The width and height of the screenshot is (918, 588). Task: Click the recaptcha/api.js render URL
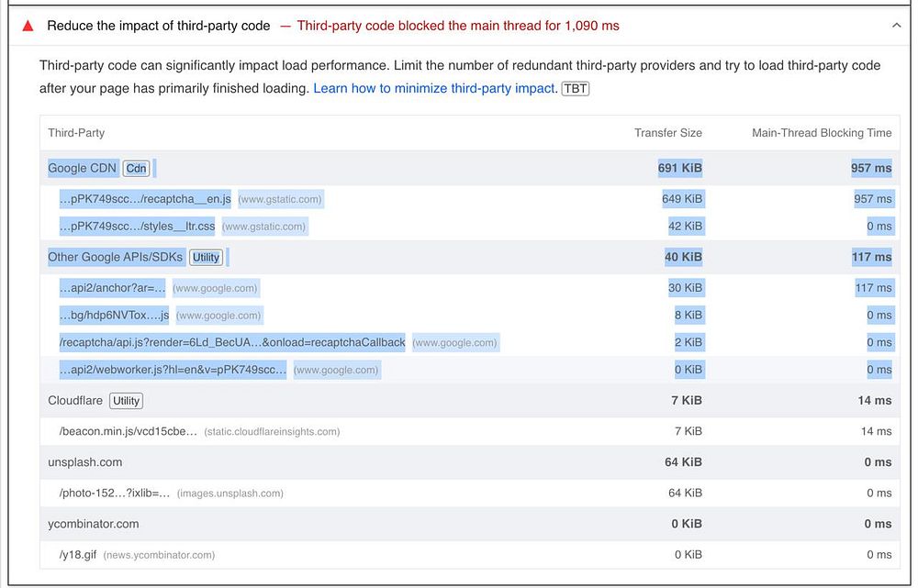tap(231, 342)
